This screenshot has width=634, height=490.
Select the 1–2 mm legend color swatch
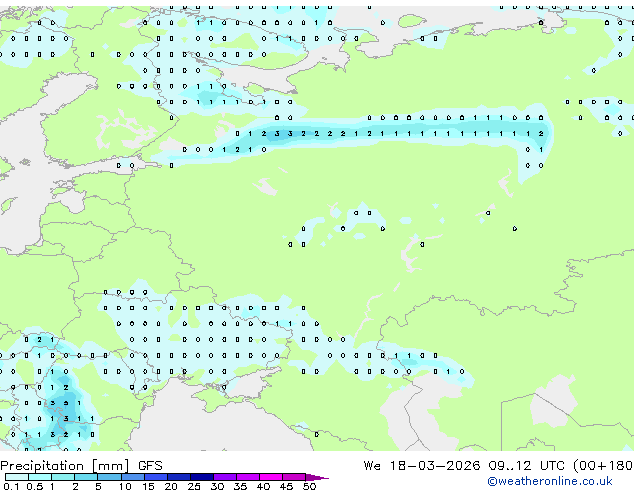63,477
